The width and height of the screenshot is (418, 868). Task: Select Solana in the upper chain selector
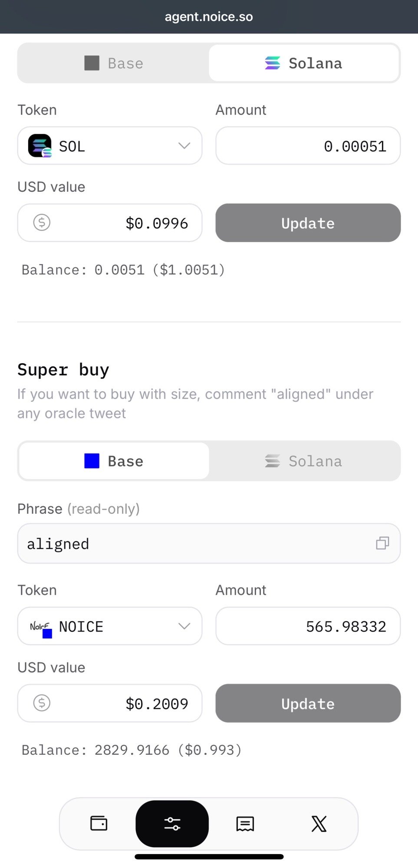(x=304, y=63)
